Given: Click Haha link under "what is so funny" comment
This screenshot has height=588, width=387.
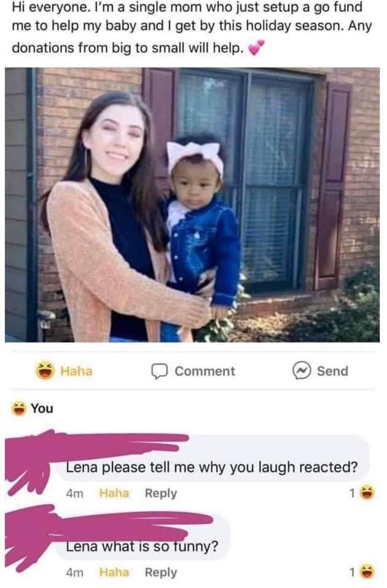Looking at the screenshot, I should [x=114, y=572].
